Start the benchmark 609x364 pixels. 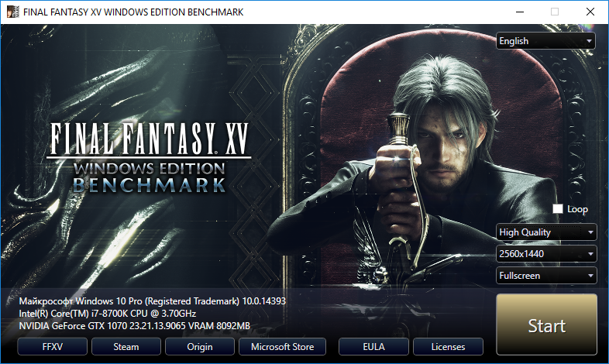coord(546,325)
